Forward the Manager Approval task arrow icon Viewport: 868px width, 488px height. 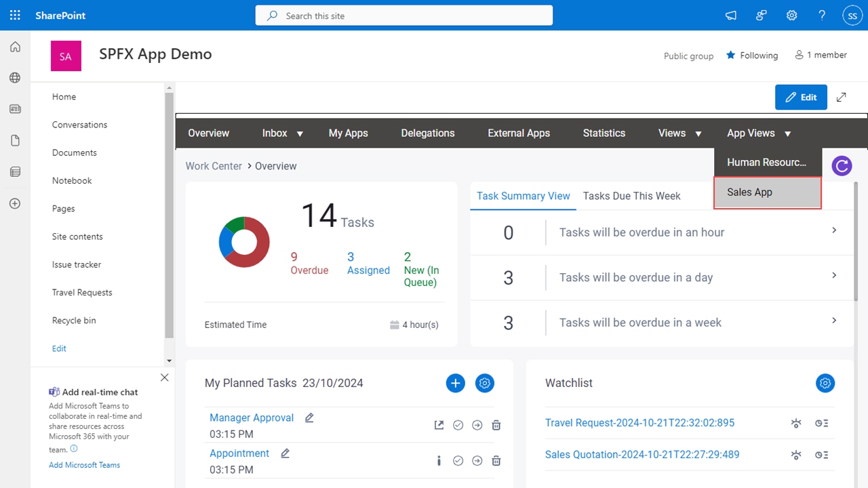click(477, 425)
